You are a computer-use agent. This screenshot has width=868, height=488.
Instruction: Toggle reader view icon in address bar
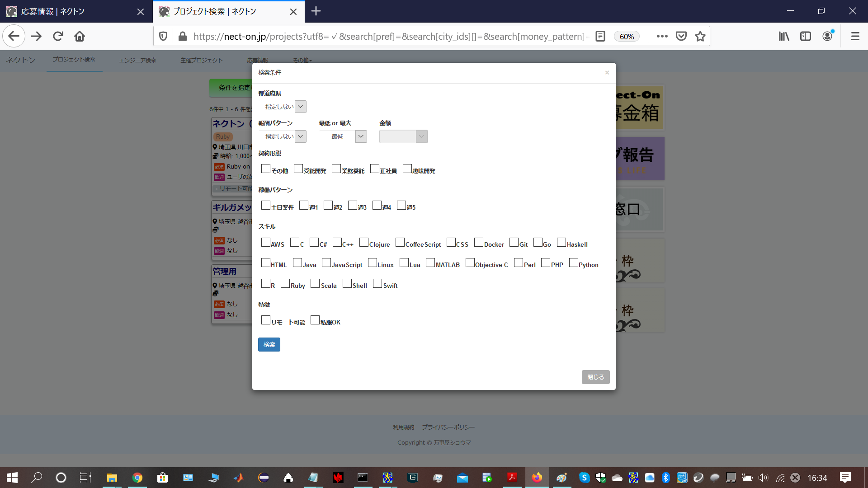pyautogui.click(x=600, y=36)
